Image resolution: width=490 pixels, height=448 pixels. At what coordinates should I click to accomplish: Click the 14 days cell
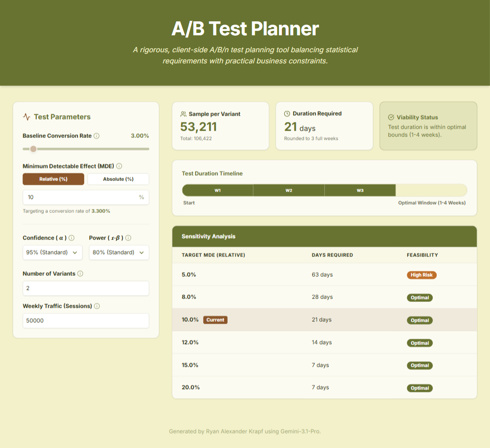[x=322, y=343]
